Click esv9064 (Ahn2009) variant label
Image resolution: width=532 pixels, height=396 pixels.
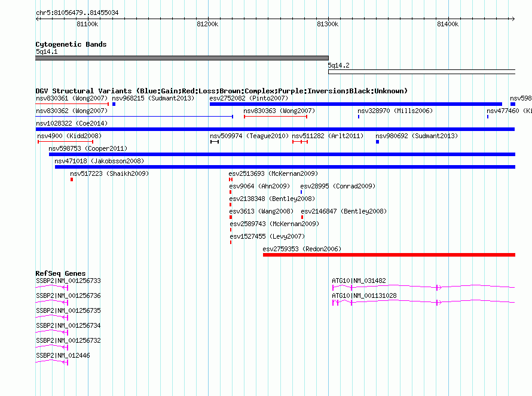[x=259, y=186]
